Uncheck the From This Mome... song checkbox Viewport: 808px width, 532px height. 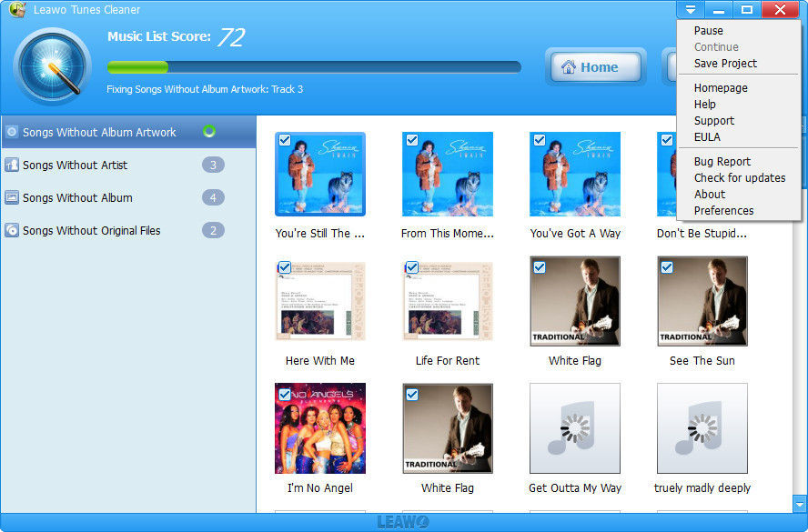click(x=411, y=140)
